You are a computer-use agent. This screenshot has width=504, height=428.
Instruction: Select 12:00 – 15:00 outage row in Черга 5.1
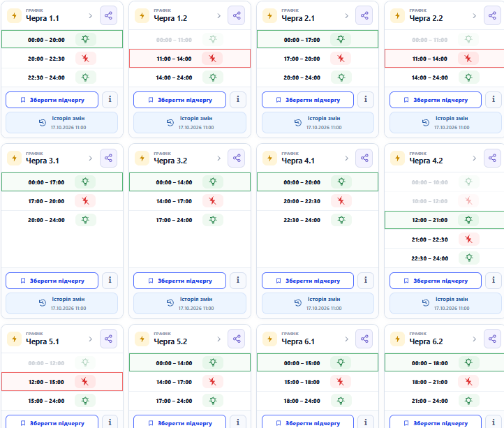tap(62, 382)
